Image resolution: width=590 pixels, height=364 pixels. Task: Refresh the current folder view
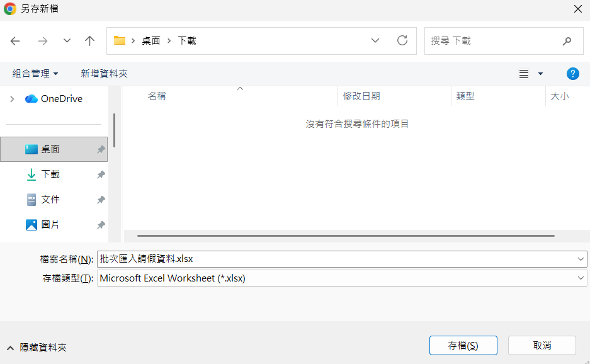pyautogui.click(x=402, y=41)
